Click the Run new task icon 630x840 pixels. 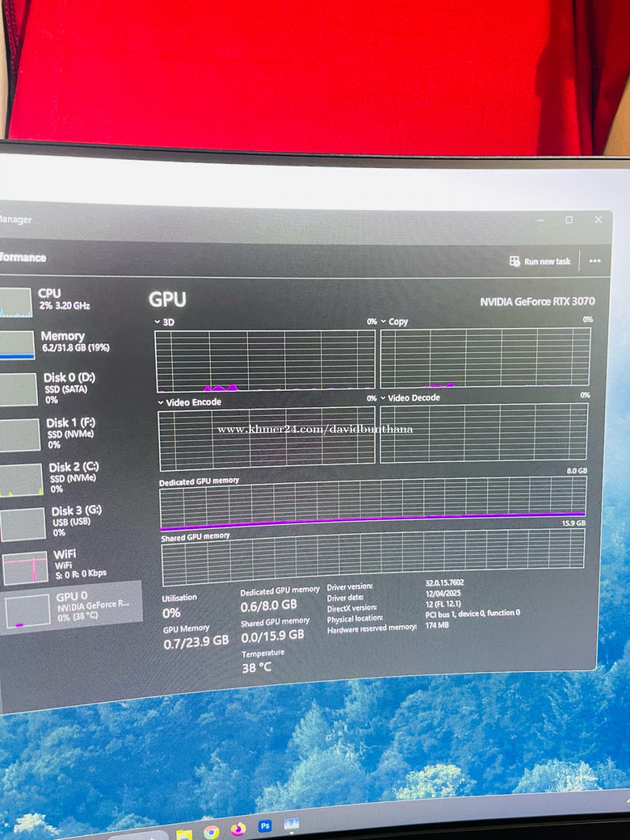click(514, 261)
